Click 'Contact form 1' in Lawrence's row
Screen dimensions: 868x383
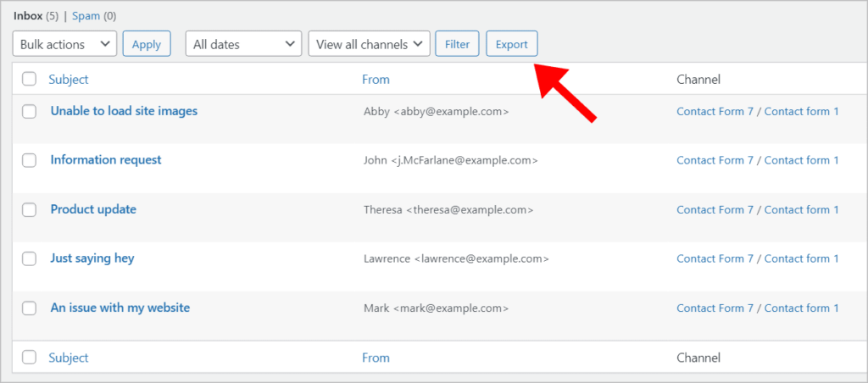(802, 258)
